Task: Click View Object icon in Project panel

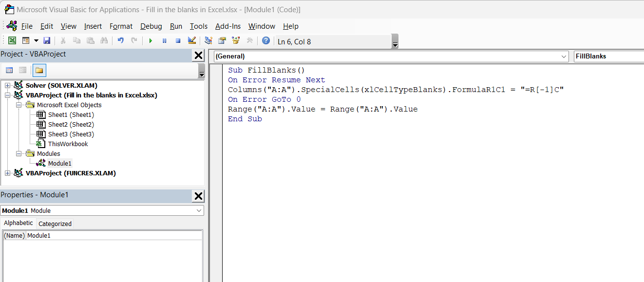Action: (22, 70)
